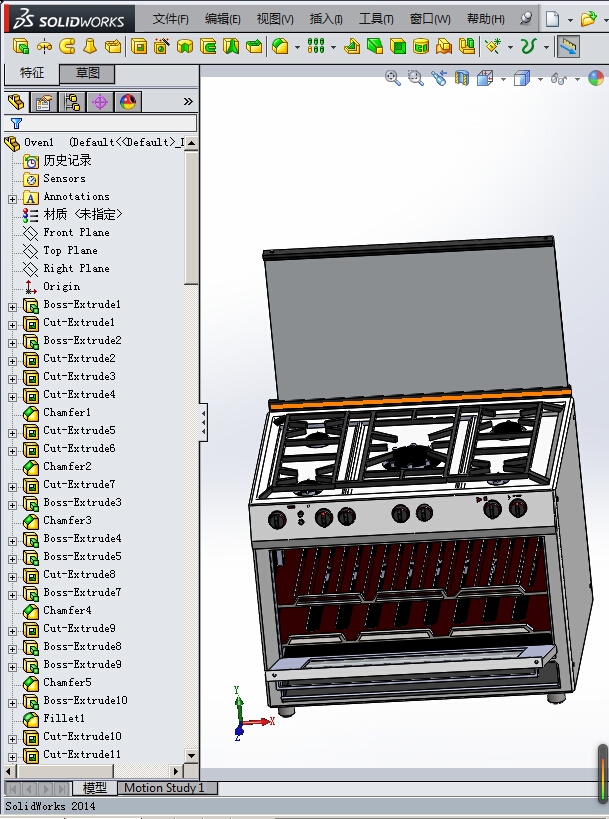Expand the Cut-Extrude5 feature node
The height and width of the screenshot is (819, 609).
pyautogui.click(x=13, y=433)
